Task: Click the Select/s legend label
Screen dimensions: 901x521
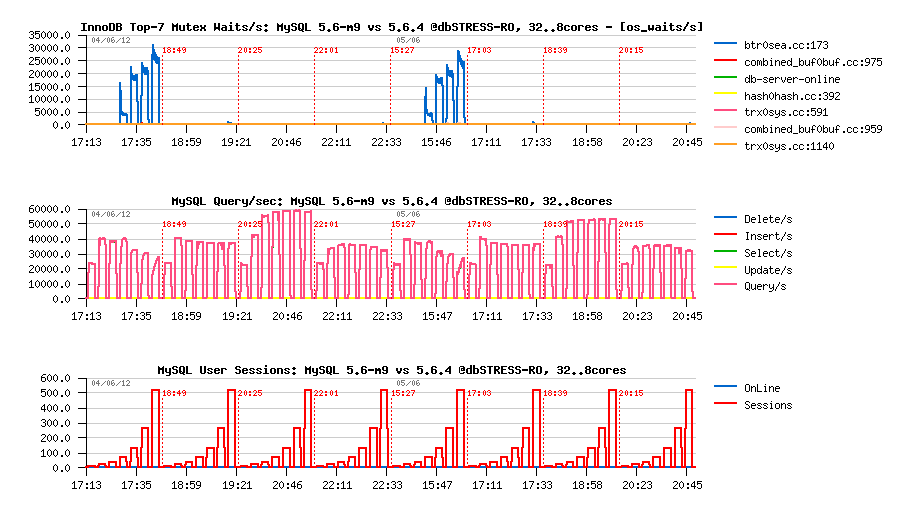Action: (x=768, y=253)
